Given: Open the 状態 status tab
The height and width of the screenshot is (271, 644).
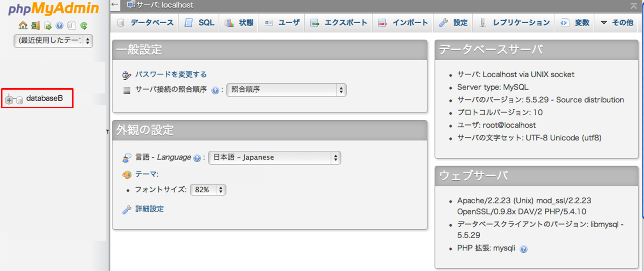Looking at the screenshot, I should [239, 23].
